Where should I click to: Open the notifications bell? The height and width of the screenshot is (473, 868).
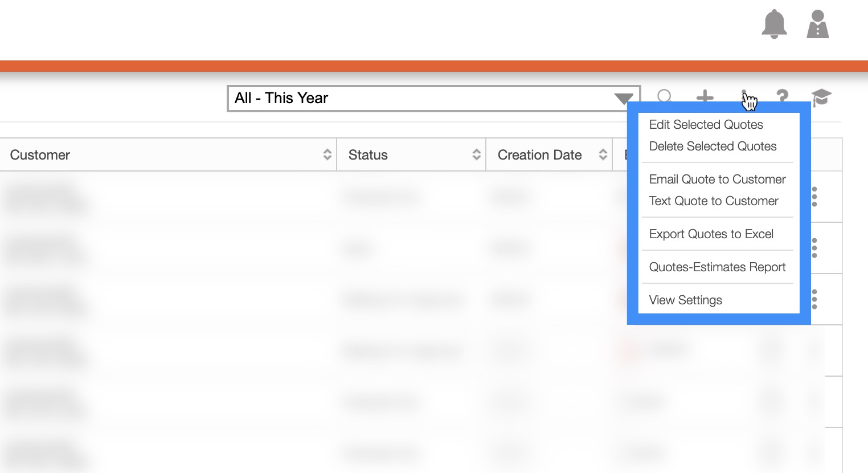[x=774, y=25]
